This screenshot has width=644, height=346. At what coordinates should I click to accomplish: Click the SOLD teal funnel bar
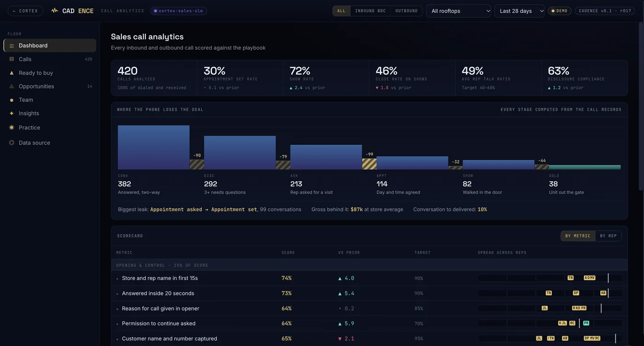click(x=585, y=167)
